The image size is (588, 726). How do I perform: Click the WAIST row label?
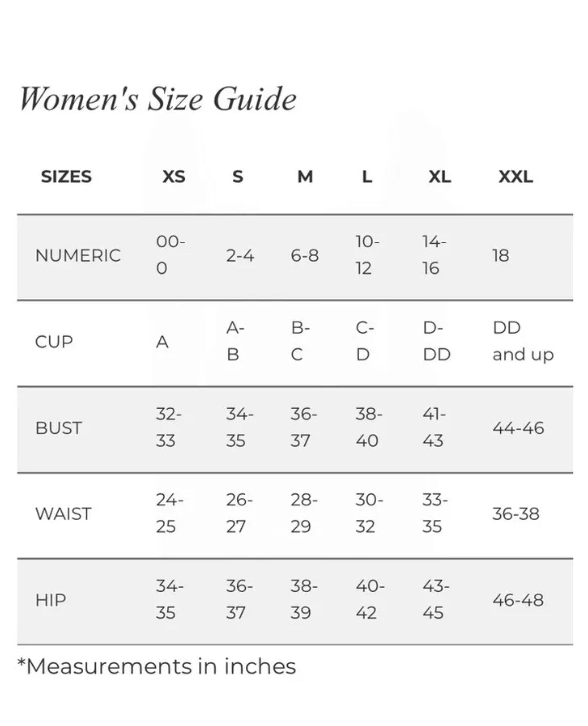pyautogui.click(x=63, y=513)
